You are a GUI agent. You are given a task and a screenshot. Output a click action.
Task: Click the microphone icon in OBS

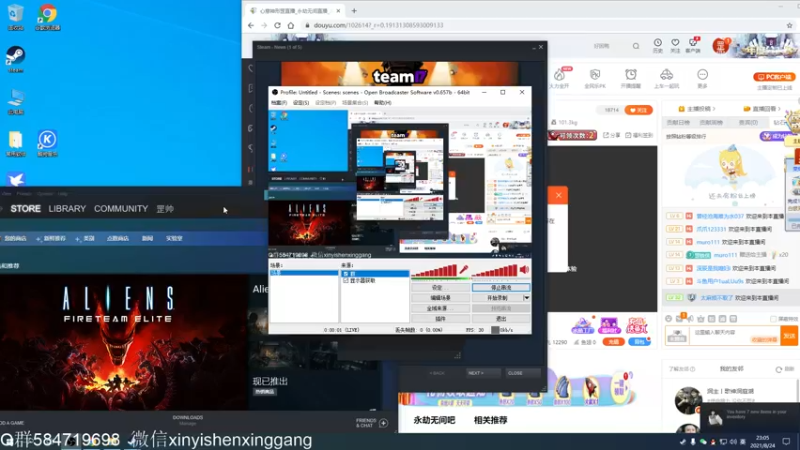point(464,270)
